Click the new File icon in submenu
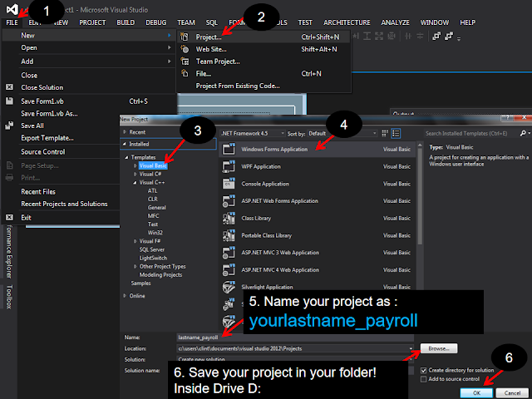 pyautogui.click(x=185, y=73)
